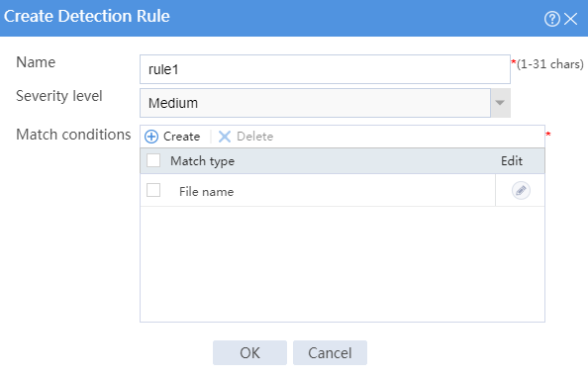This screenshot has height=378, width=588.
Task: Check the File name row checkbox
Action: coord(153,190)
